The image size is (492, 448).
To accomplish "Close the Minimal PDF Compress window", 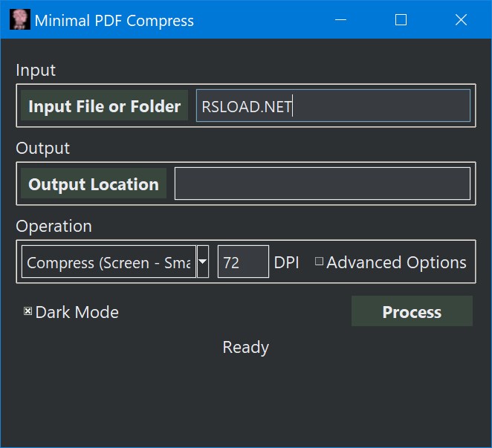I will (x=462, y=20).
